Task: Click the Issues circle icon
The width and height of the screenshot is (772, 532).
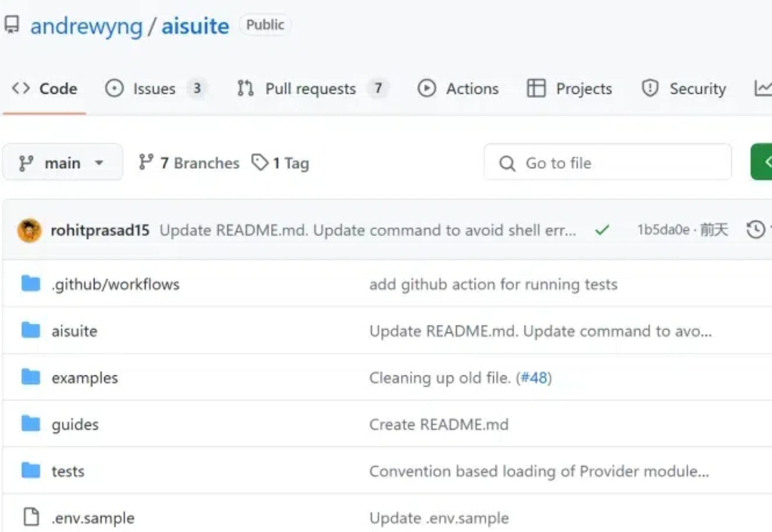Action: pos(114,89)
